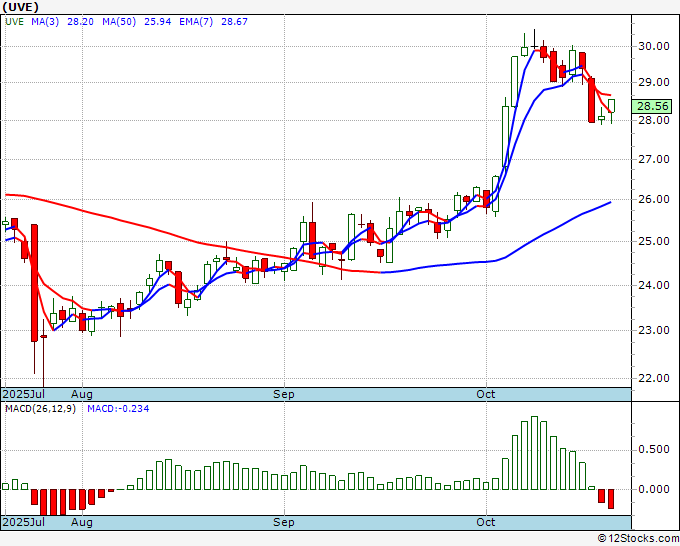Image resolution: width=680 pixels, height=546 pixels.
Task: Click the (UVE) chart title
Action: tap(20, 7)
